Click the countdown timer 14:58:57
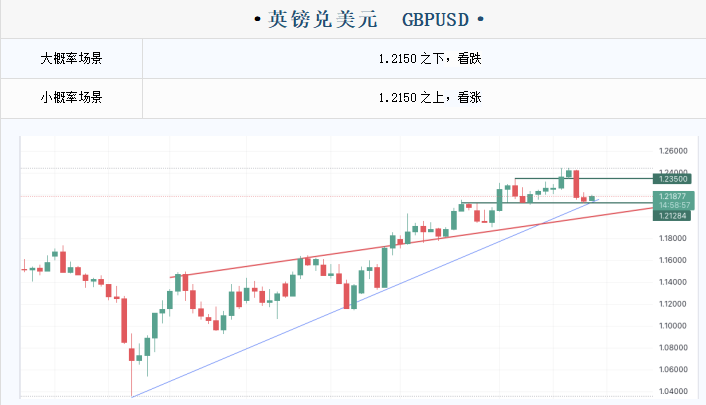The height and width of the screenshot is (405, 706). pos(674,205)
